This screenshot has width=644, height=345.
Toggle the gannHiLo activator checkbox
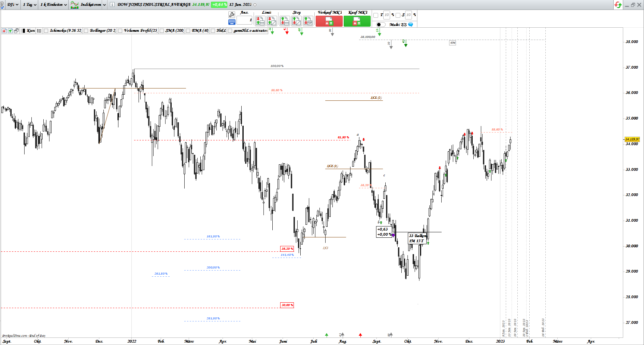pyautogui.click(x=230, y=31)
